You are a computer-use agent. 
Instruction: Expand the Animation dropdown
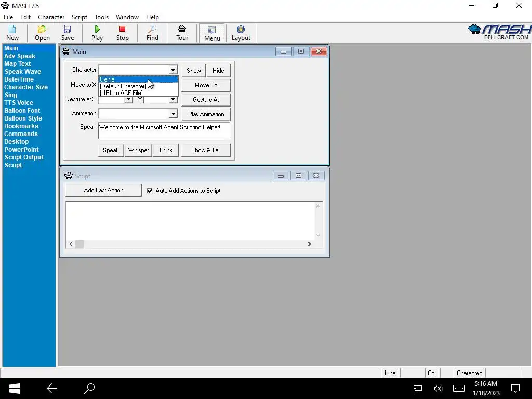[x=173, y=113]
